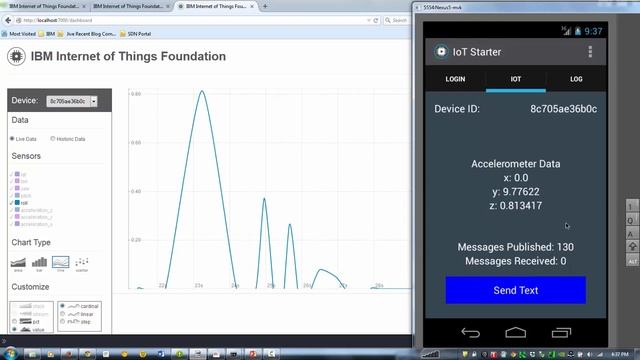The image size is (640, 360).
Task: Switch to the LOGIN tab in IoT Starter
Action: pos(455,79)
